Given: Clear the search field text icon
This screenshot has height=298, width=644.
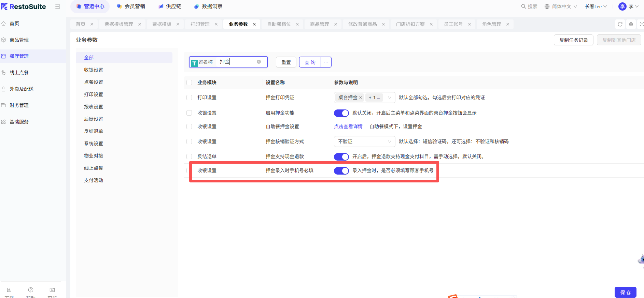Looking at the screenshot, I should tap(259, 62).
